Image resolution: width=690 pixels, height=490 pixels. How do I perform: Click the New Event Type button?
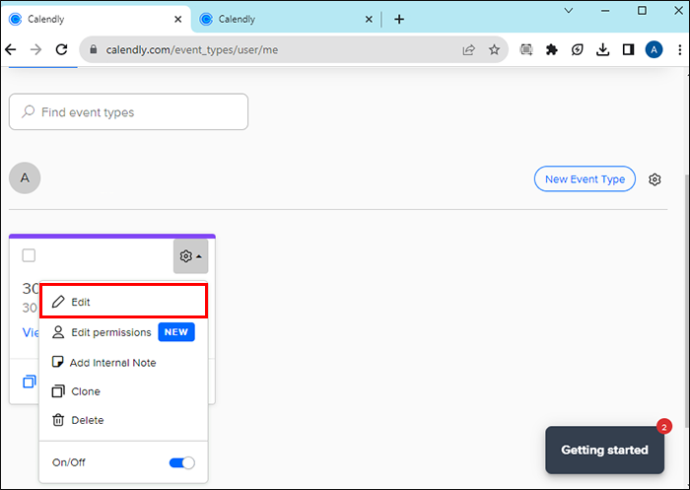(x=584, y=179)
